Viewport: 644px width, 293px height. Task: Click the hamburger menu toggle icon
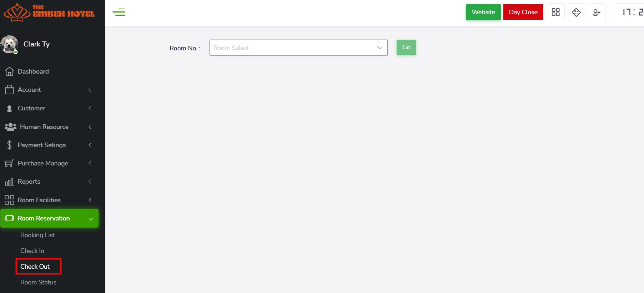tap(119, 13)
